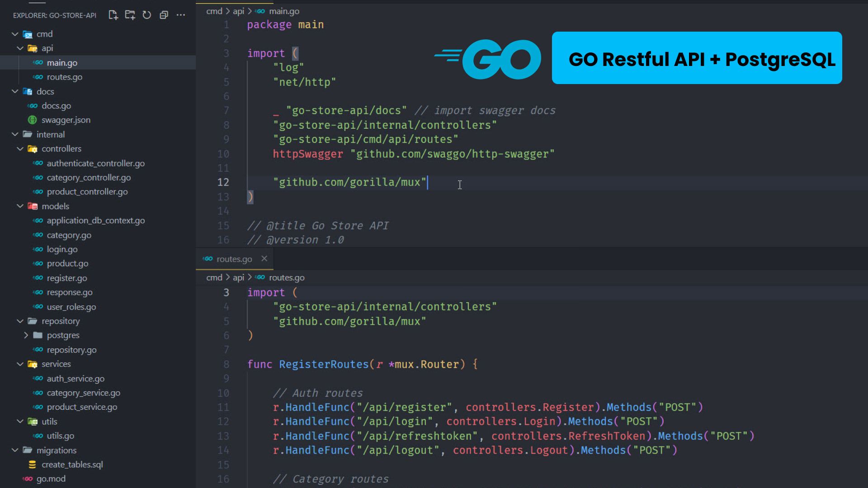Open main.go in the file tree
The height and width of the screenshot is (488, 868).
(62, 63)
